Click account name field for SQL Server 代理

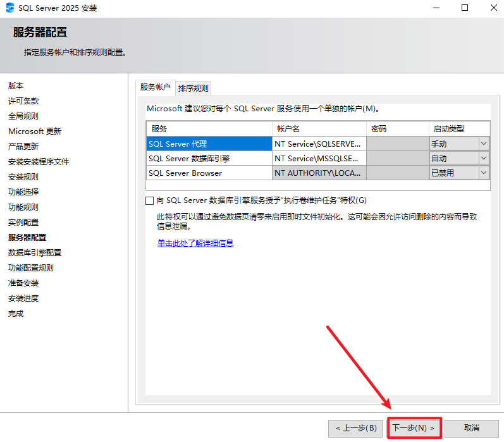click(x=318, y=144)
